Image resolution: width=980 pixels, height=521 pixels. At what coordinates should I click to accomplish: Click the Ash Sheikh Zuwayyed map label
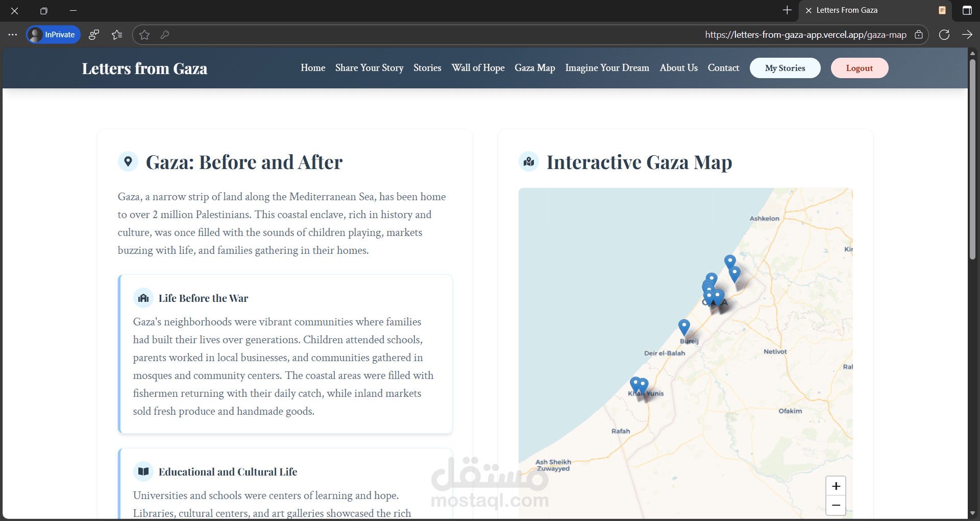(x=553, y=465)
